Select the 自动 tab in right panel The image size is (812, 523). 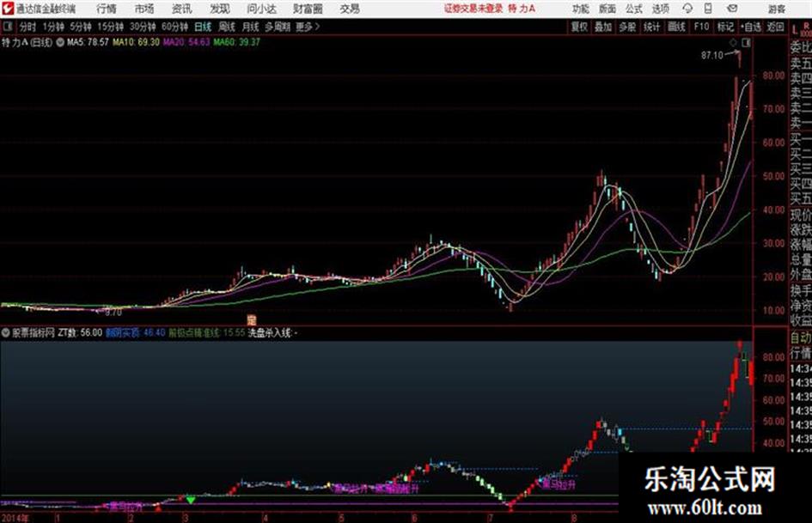click(x=801, y=338)
